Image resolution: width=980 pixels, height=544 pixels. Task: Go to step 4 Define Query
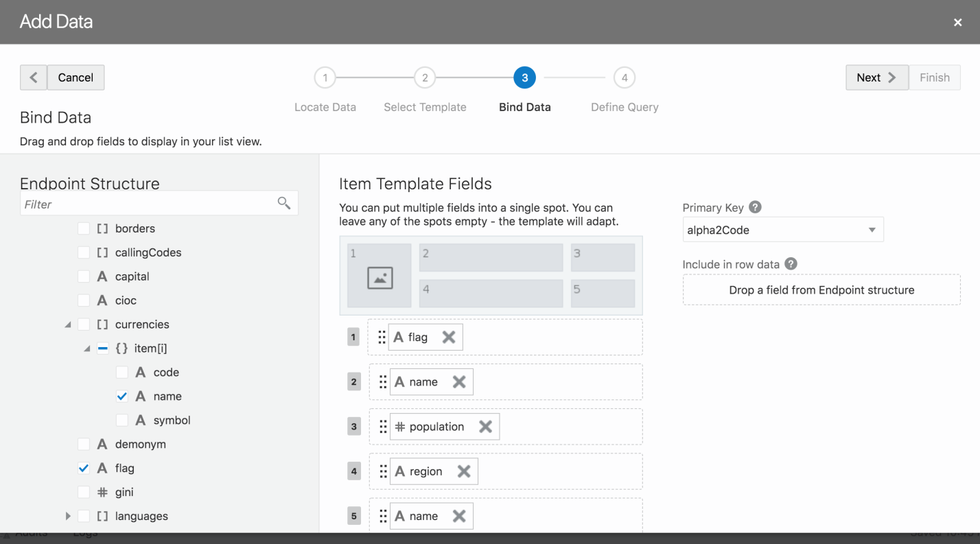(625, 78)
